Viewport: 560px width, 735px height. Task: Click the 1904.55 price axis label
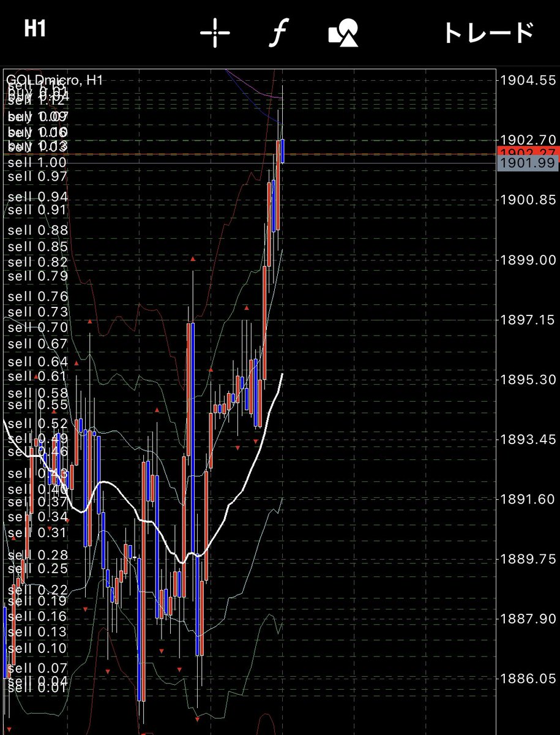528,80
